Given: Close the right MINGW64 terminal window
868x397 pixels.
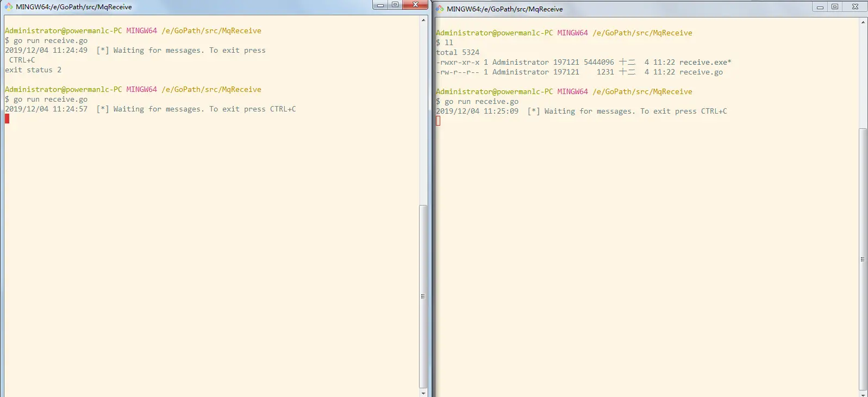Looking at the screenshot, I should pyautogui.click(x=855, y=7).
